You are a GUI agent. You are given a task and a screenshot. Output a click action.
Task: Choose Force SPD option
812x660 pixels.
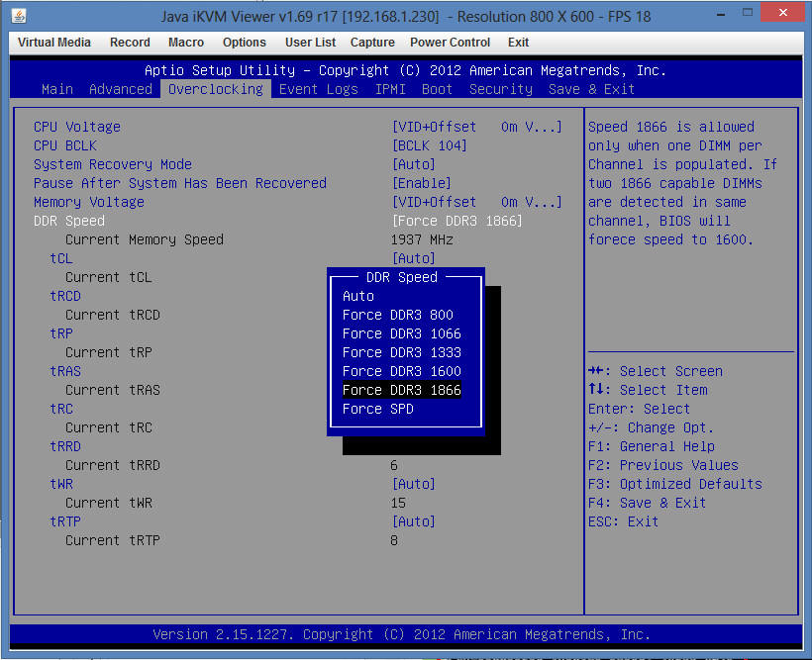[377, 409]
